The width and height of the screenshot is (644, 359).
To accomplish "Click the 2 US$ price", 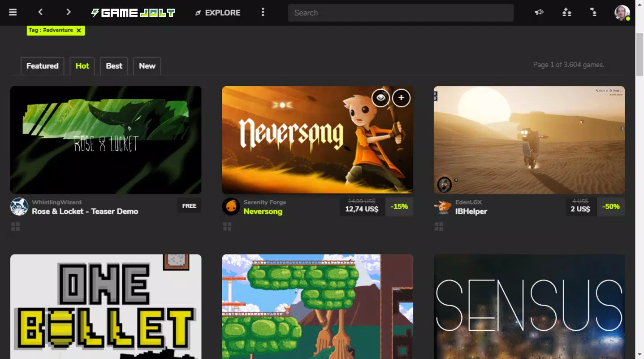I will pos(580,209).
